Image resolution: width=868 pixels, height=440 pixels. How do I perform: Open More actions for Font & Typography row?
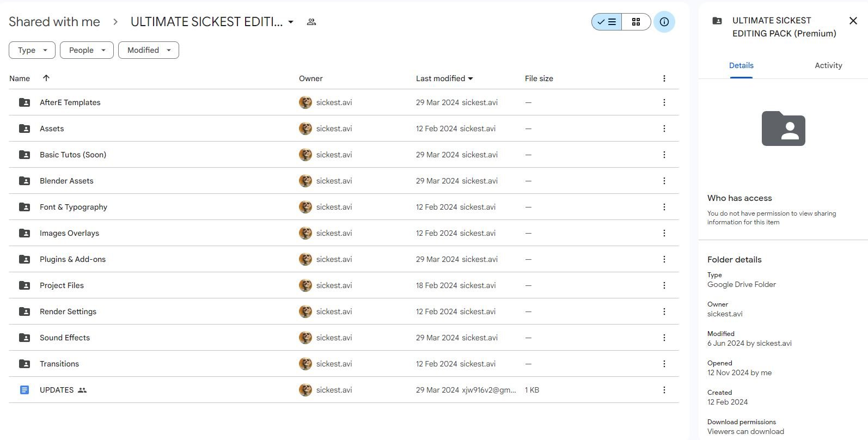664,207
